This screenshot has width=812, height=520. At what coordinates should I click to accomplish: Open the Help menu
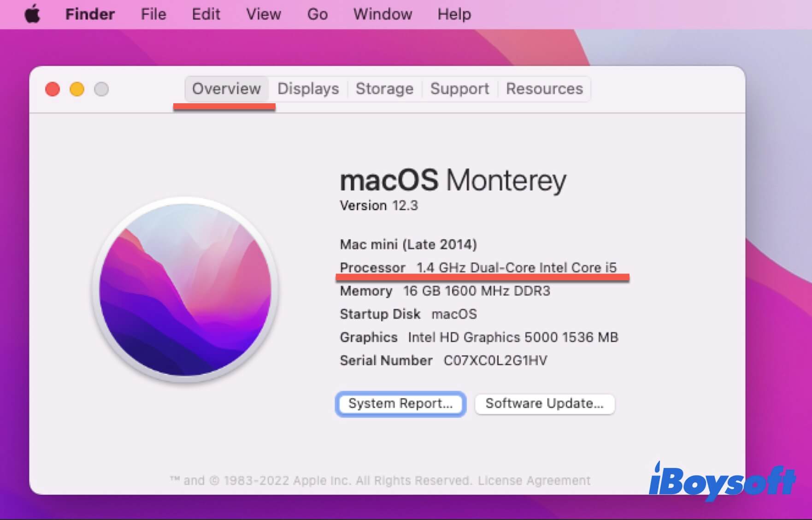coord(453,14)
